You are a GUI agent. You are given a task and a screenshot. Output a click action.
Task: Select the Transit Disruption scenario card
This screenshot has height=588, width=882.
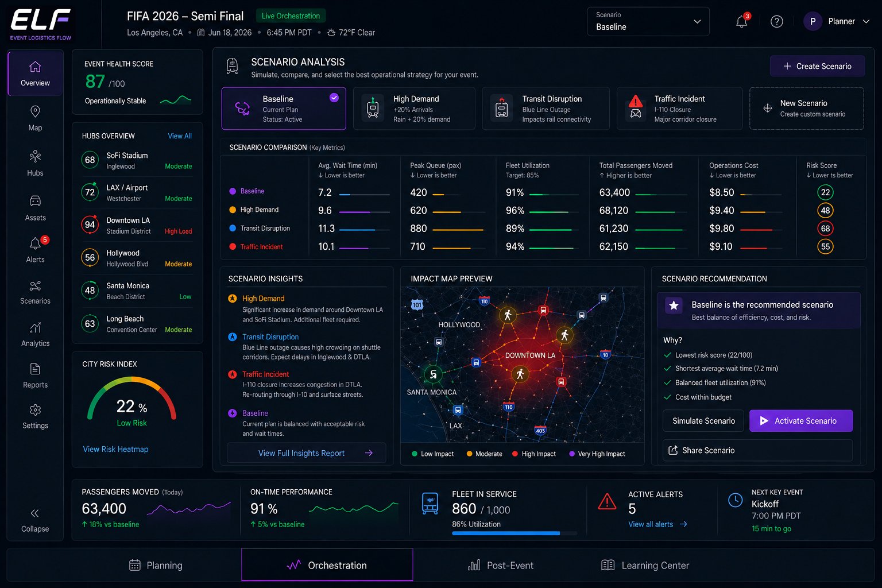coord(546,109)
